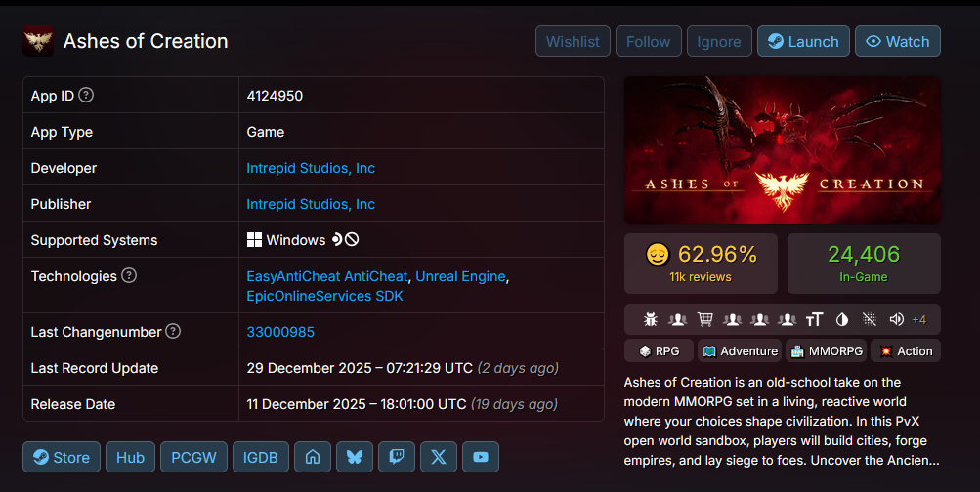Open the Technologies help question mark
Viewport: 980px width, 492px height.
(129, 275)
